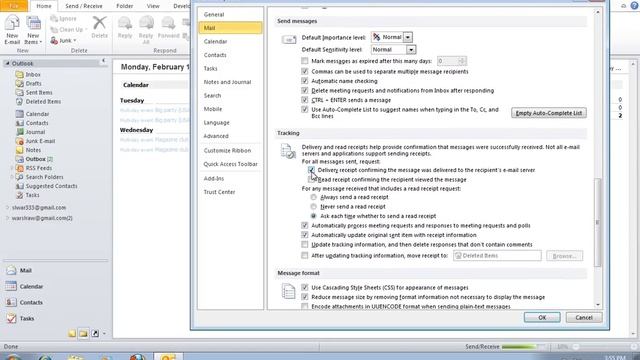Open the New Items icon menu
The width and height of the screenshot is (640, 360).
pos(33,29)
